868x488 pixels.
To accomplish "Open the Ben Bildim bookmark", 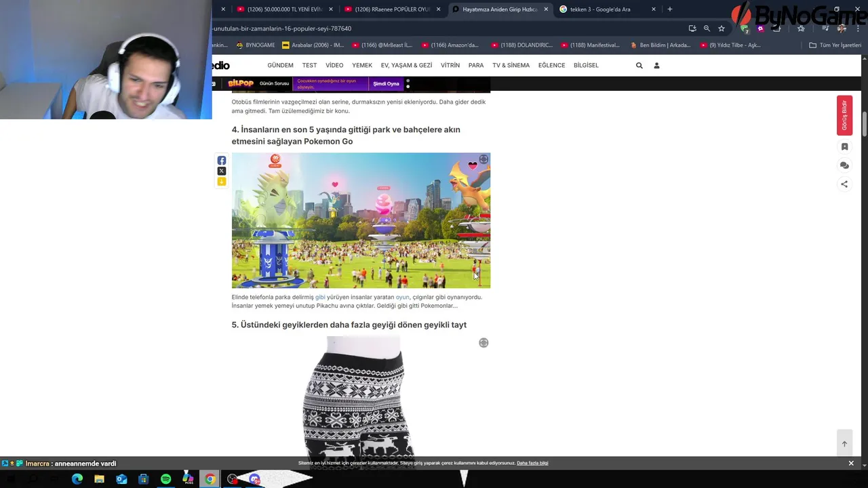I will tap(660, 45).
